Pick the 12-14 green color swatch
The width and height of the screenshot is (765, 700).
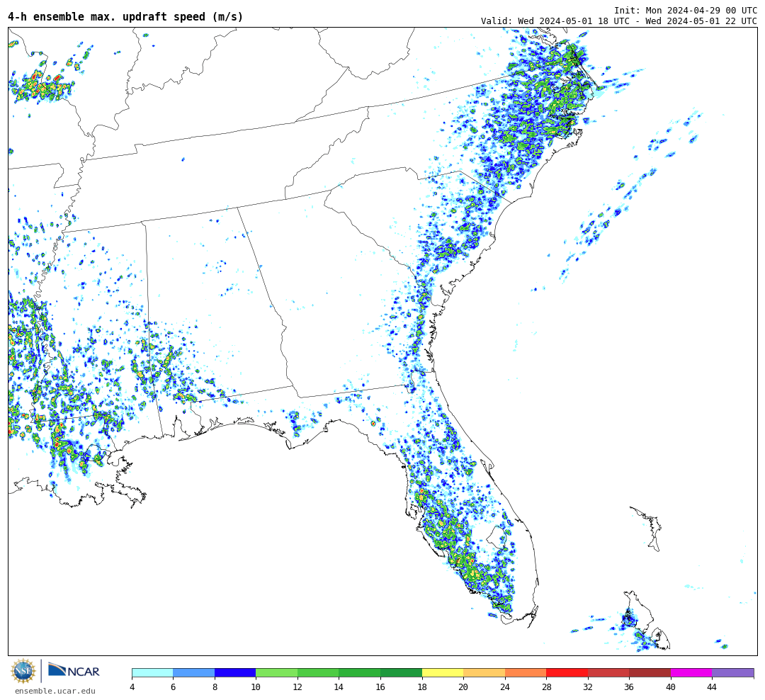318,672
